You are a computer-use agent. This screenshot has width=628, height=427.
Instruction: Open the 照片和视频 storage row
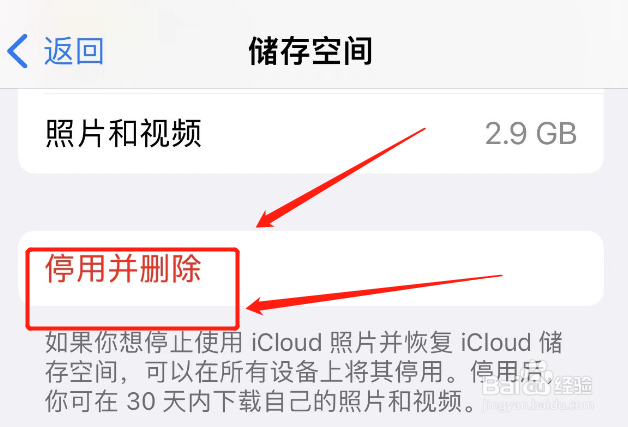[x=311, y=133]
